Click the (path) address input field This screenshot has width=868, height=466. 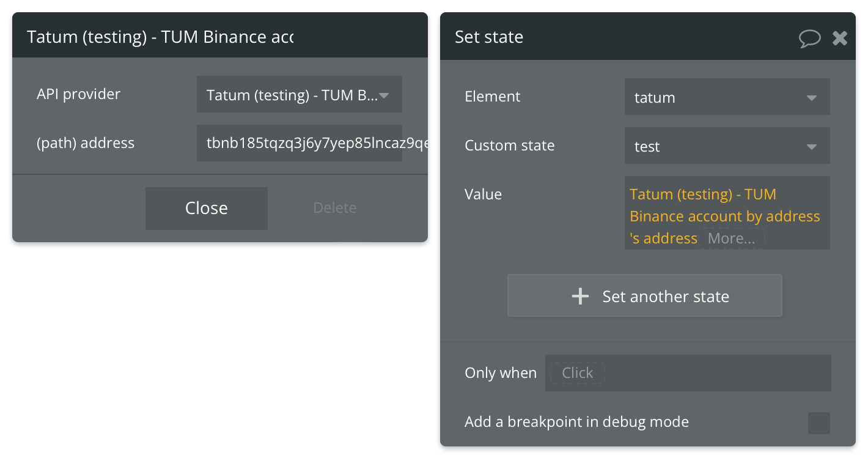click(299, 143)
